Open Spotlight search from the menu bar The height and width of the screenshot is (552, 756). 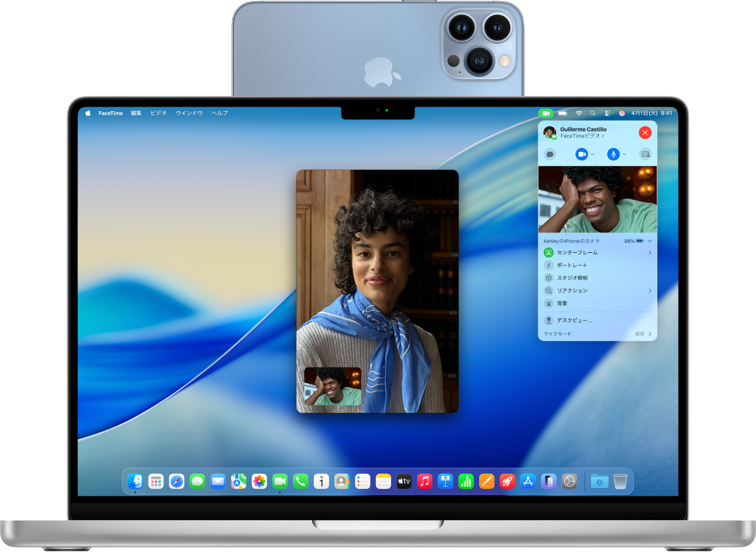pyautogui.click(x=592, y=114)
